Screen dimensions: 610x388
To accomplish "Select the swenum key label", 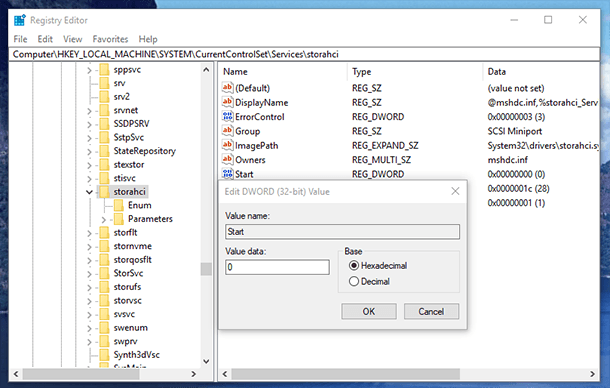I will click(131, 328).
